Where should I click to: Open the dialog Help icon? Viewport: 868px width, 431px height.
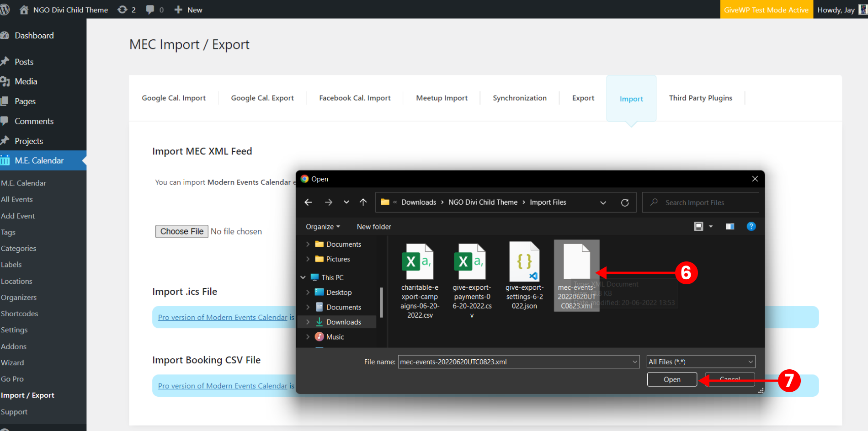(x=751, y=227)
